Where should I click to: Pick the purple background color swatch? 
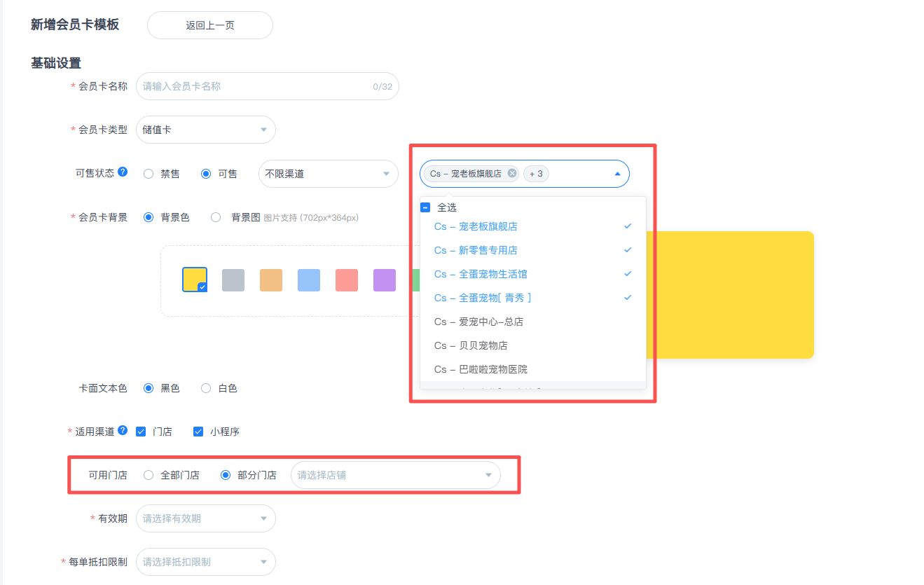(x=385, y=280)
